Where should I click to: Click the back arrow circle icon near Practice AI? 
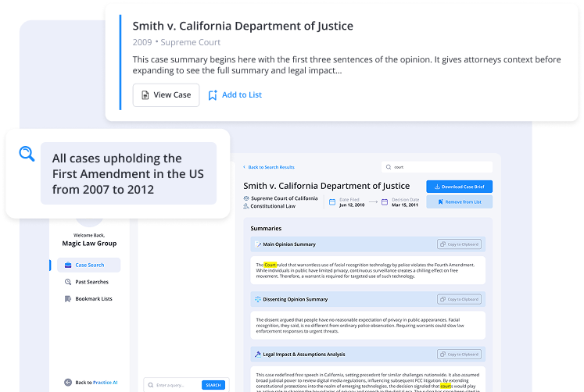pos(68,383)
